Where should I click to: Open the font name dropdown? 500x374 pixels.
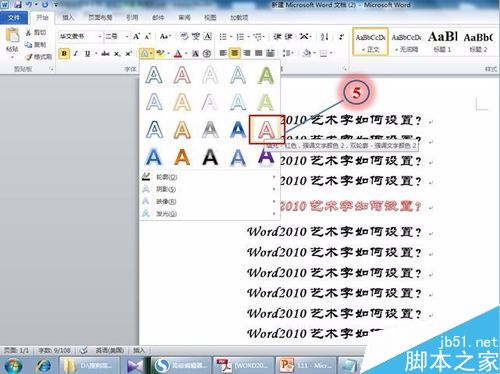(x=100, y=36)
